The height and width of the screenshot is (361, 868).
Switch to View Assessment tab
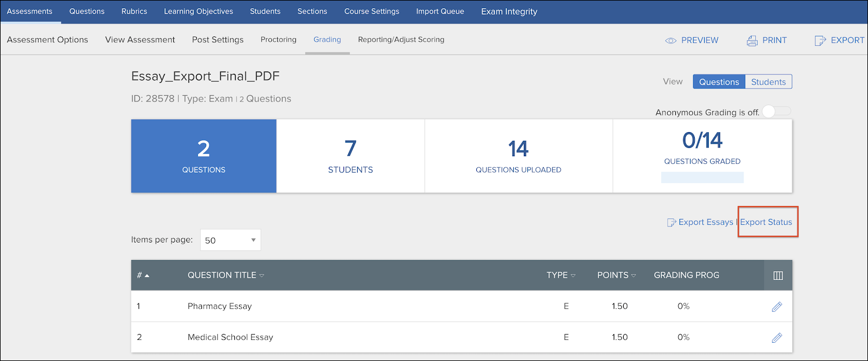(140, 40)
